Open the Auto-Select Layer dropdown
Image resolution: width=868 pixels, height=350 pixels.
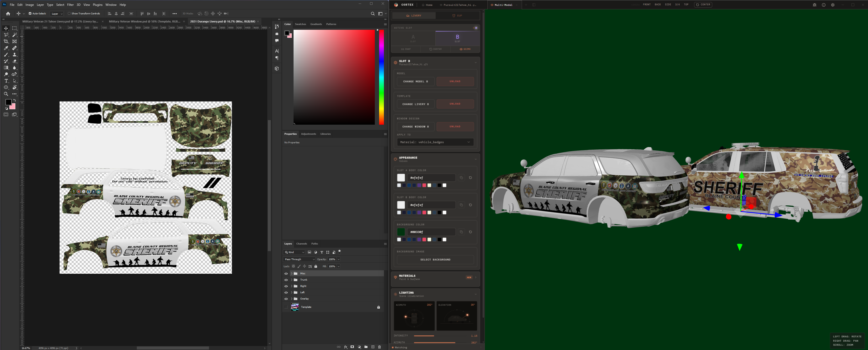[57, 14]
